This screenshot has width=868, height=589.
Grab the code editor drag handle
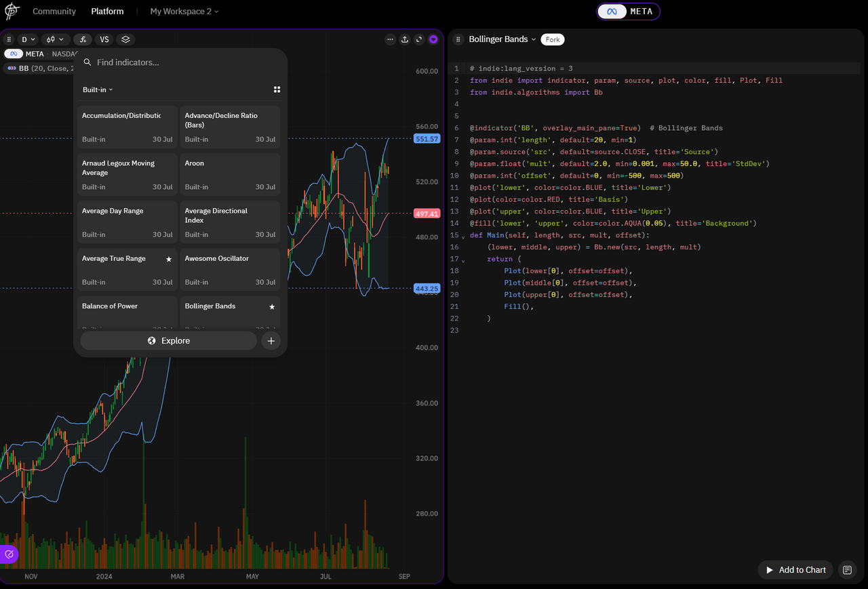[x=459, y=39]
